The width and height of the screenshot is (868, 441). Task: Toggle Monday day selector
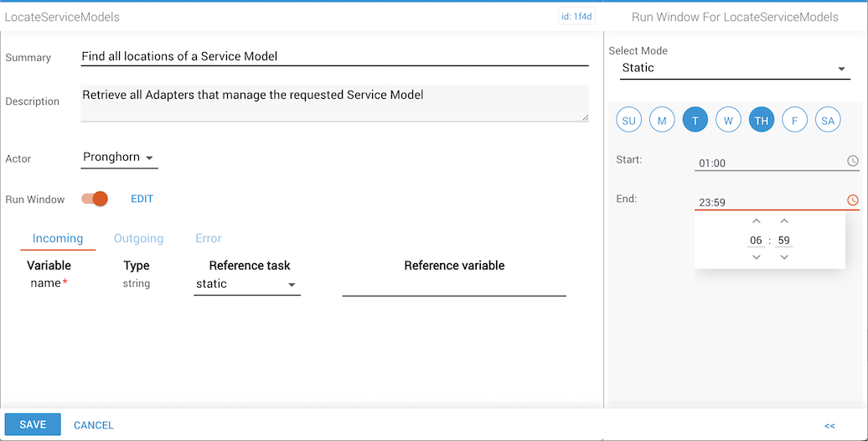click(x=662, y=120)
